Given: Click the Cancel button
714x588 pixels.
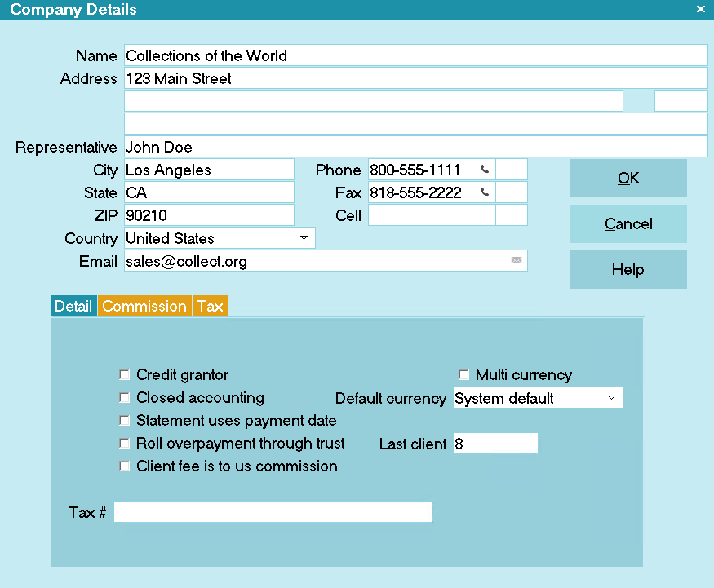Looking at the screenshot, I should [628, 223].
